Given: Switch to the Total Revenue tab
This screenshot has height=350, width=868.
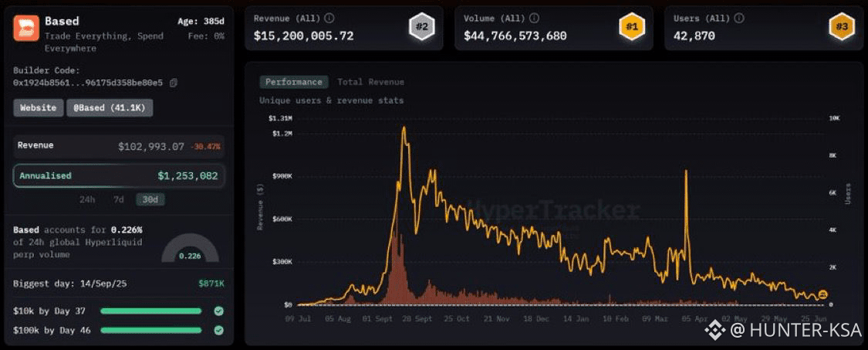Looking at the screenshot, I should (x=371, y=82).
